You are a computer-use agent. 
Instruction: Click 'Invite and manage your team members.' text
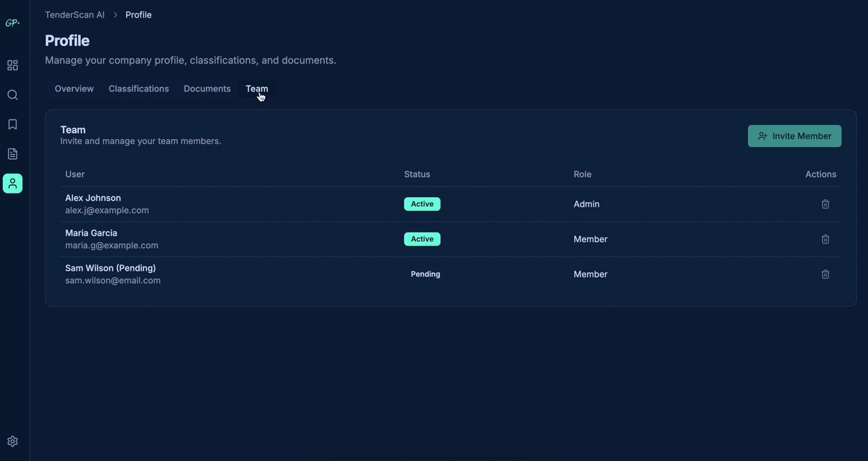[140, 141]
